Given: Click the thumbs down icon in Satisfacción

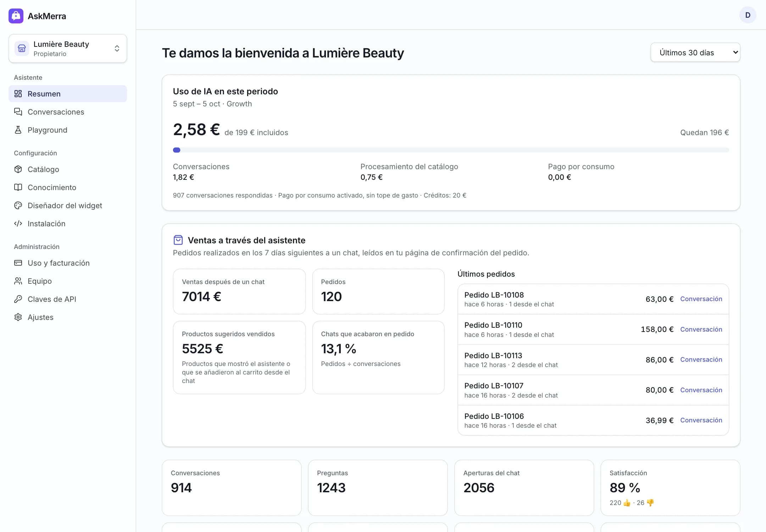Looking at the screenshot, I should pos(650,503).
